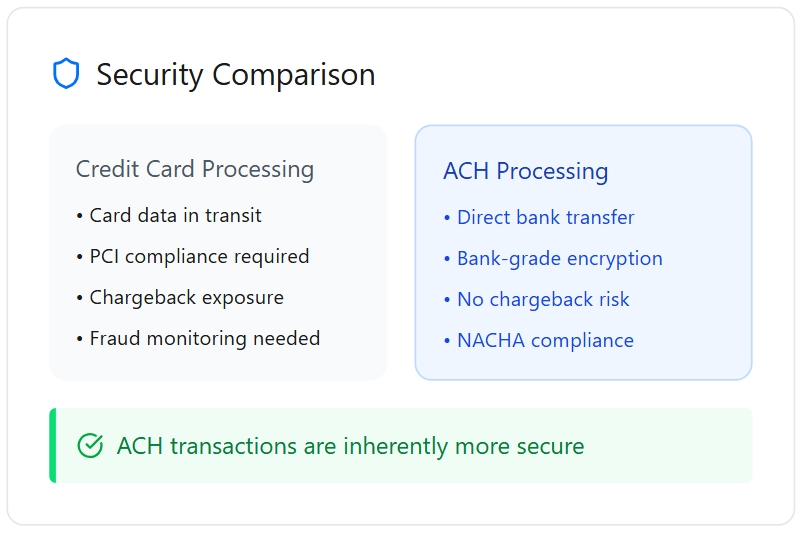Image resolution: width=806 pixels, height=533 pixels.
Task: Click the green accent bar on the banner
Action: (53, 446)
